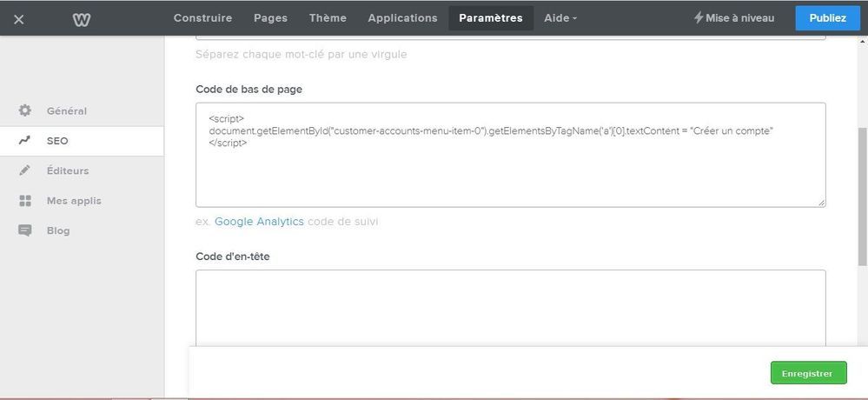This screenshot has width=868, height=400.
Task: Click the lightning bolt upgrade icon
Action: tap(699, 17)
